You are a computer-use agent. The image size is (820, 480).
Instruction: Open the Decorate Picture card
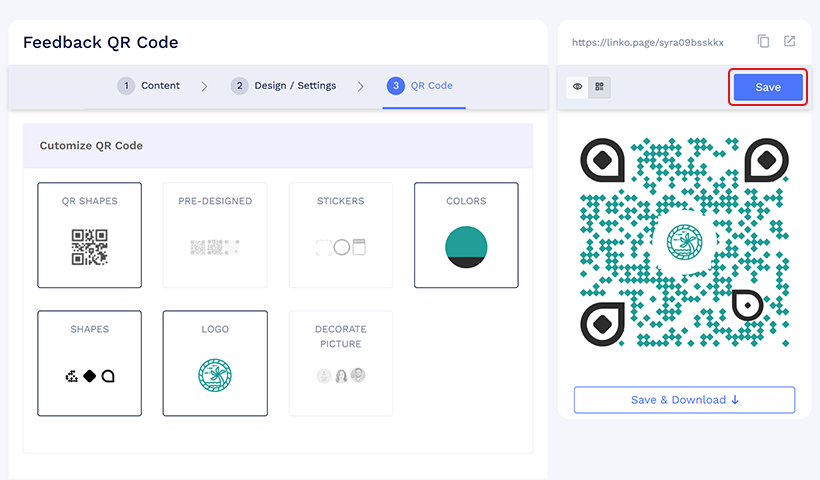pyautogui.click(x=341, y=362)
